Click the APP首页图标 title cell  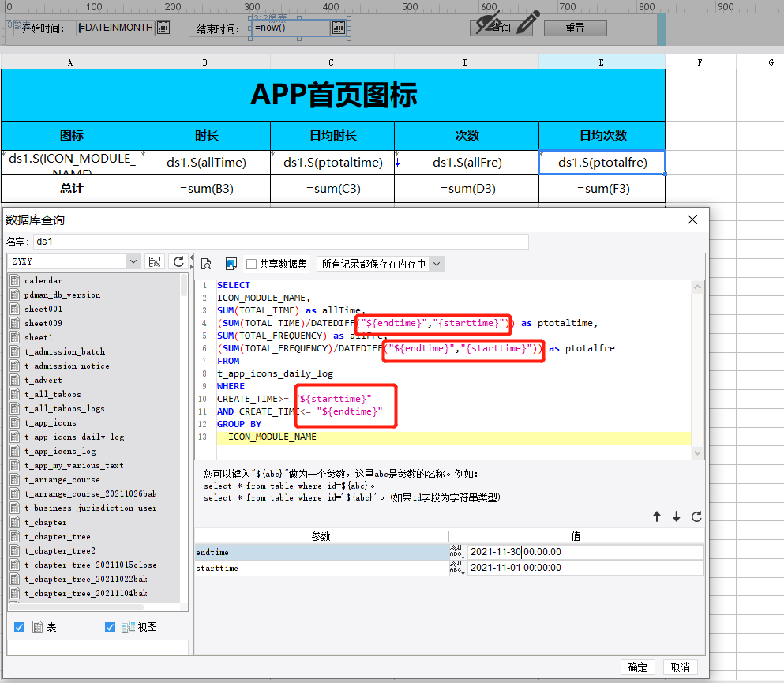point(333,95)
